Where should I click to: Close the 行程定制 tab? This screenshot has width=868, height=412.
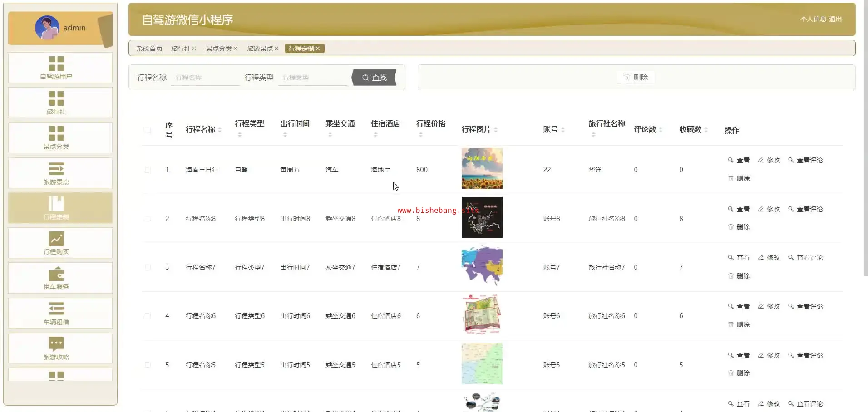point(318,49)
